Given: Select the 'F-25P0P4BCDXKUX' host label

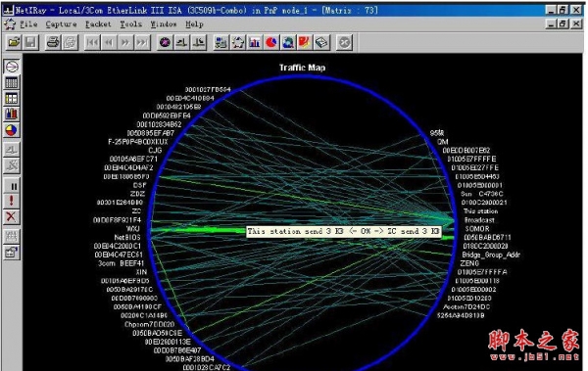Looking at the screenshot, I should (138, 142).
